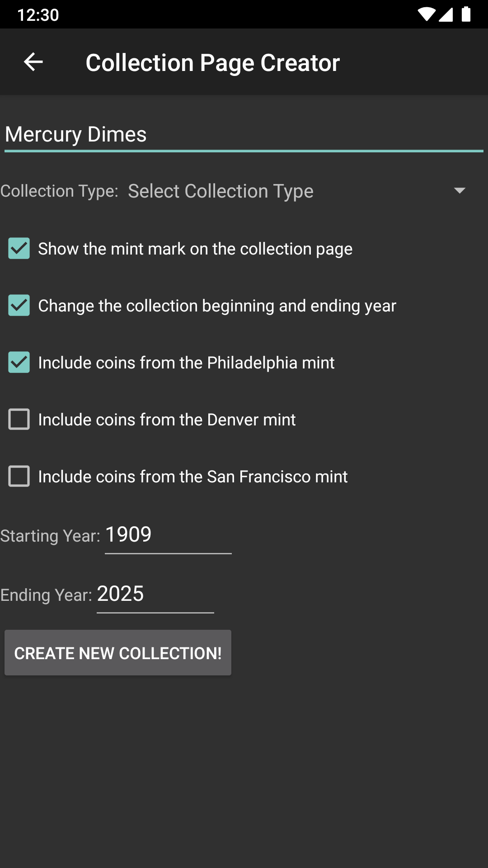The width and height of the screenshot is (488, 868).
Task: Focus the Ending Year field 2025
Action: click(155, 594)
